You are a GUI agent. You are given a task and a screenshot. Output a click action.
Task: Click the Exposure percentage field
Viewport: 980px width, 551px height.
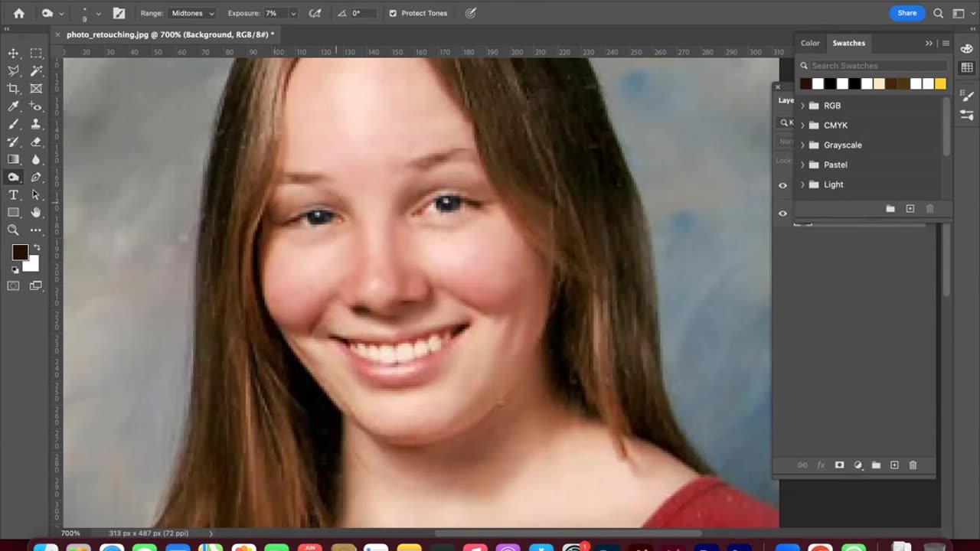pos(274,13)
